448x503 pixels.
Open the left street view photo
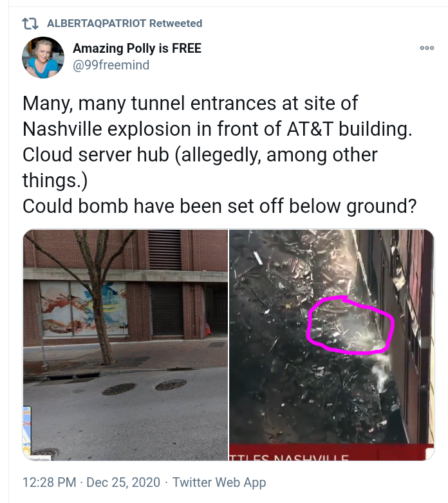point(125,345)
